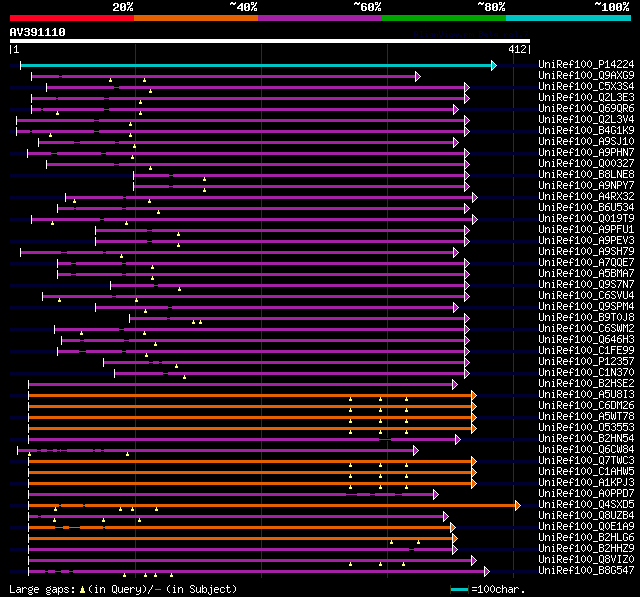Click the UniRef100_A9SH79 label
Image resolution: width=640 pixels, height=597 pixels.
(586, 252)
